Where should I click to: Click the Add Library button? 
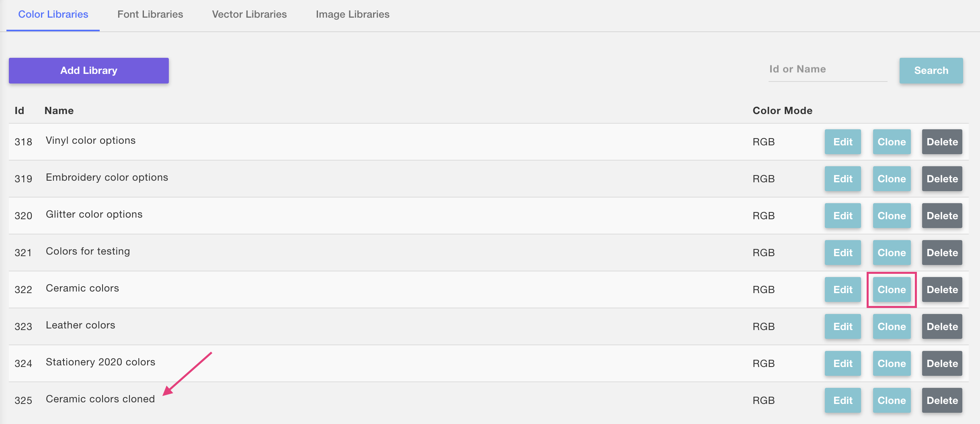tap(89, 71)
